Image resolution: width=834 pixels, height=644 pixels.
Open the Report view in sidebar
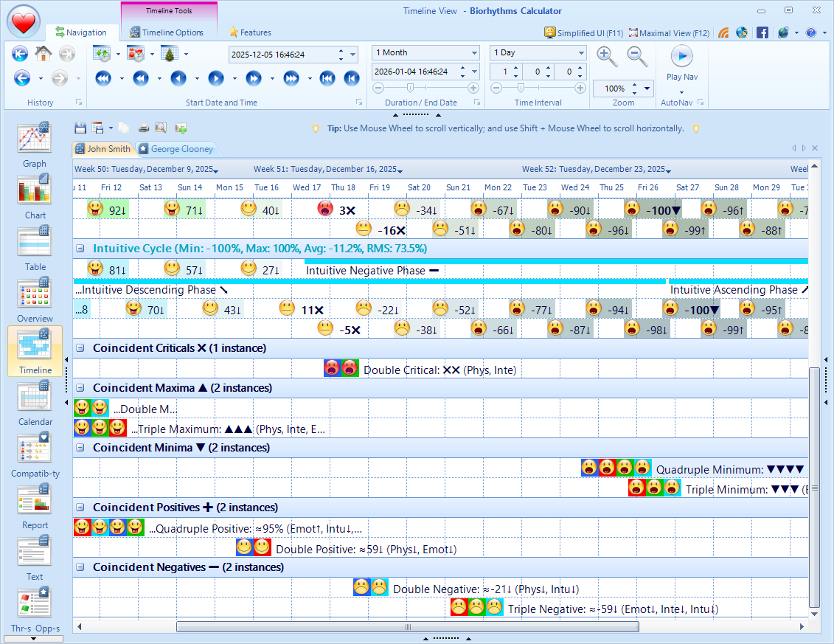tap(35, 506)
